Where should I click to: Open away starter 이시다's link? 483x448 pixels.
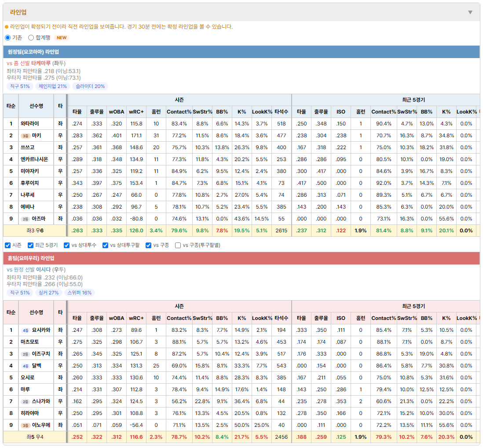(44, 270)
